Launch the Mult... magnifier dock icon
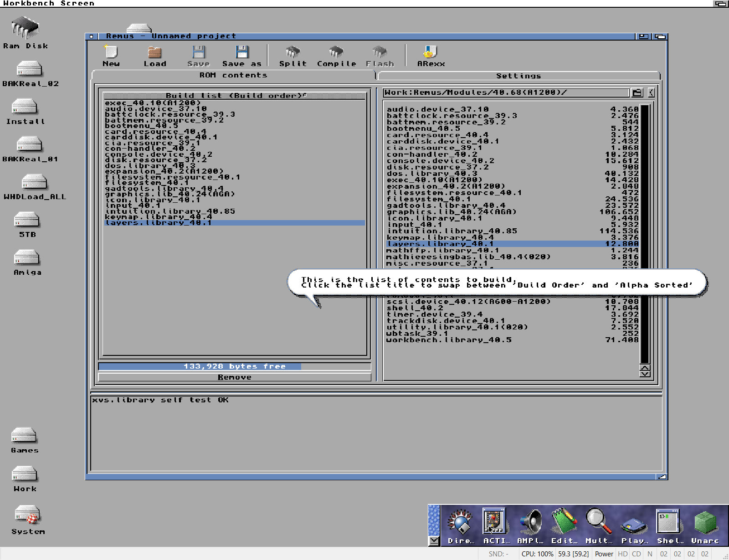Image resolution: width=729 pixels, height=560 pixels. 599,527
